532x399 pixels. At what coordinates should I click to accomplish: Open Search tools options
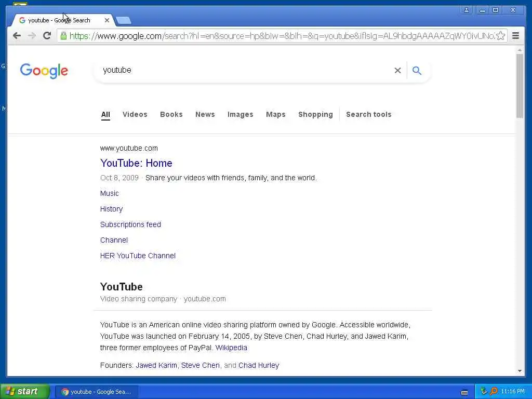pos(368,114)
